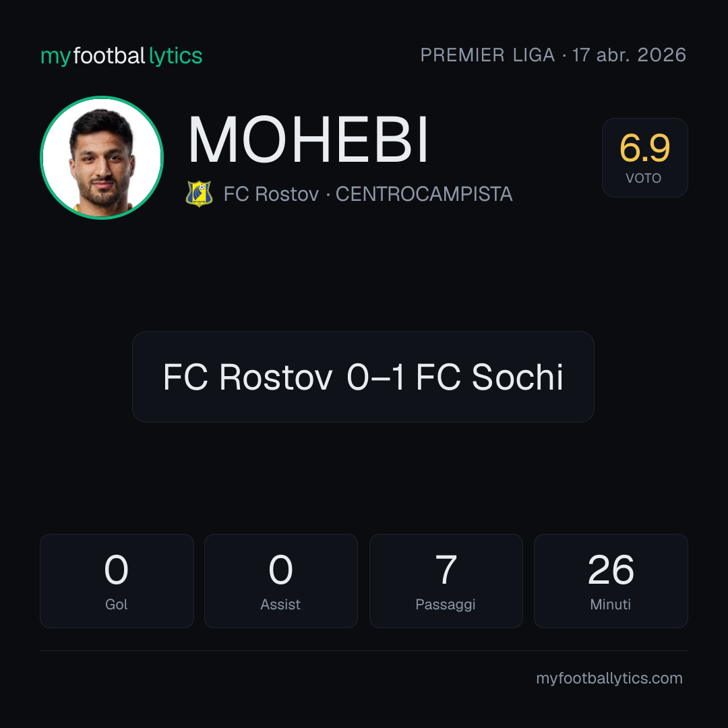Select the Assist stat card

[281, 581]
